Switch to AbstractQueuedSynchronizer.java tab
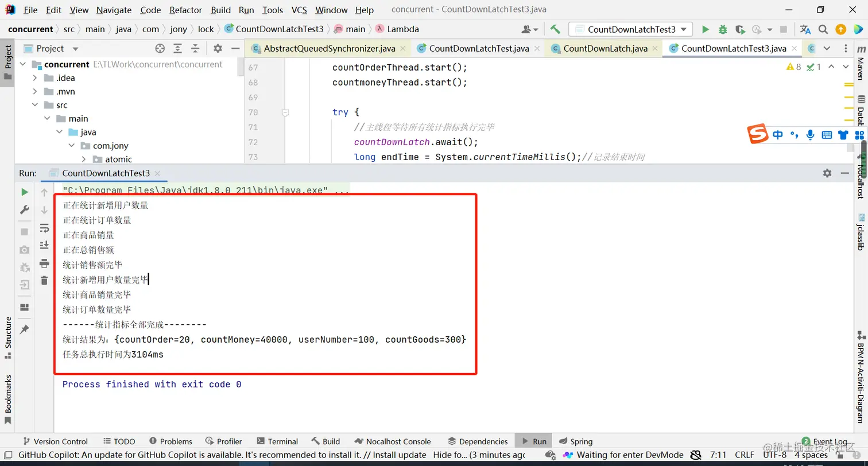 tap(329, 49)
